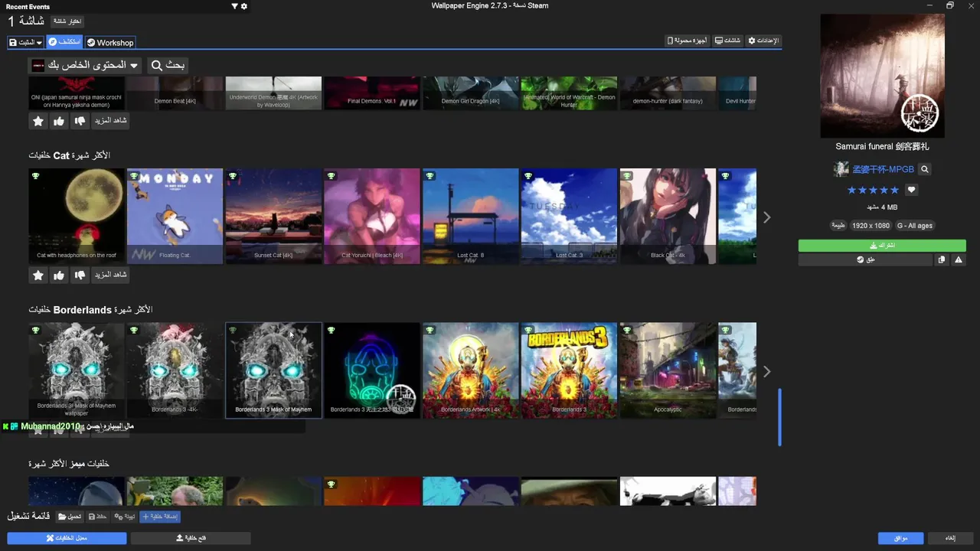The image size is (980, 551).
Task: Thumbs up the Cat wallpapers row
Action: coord(59,275)
